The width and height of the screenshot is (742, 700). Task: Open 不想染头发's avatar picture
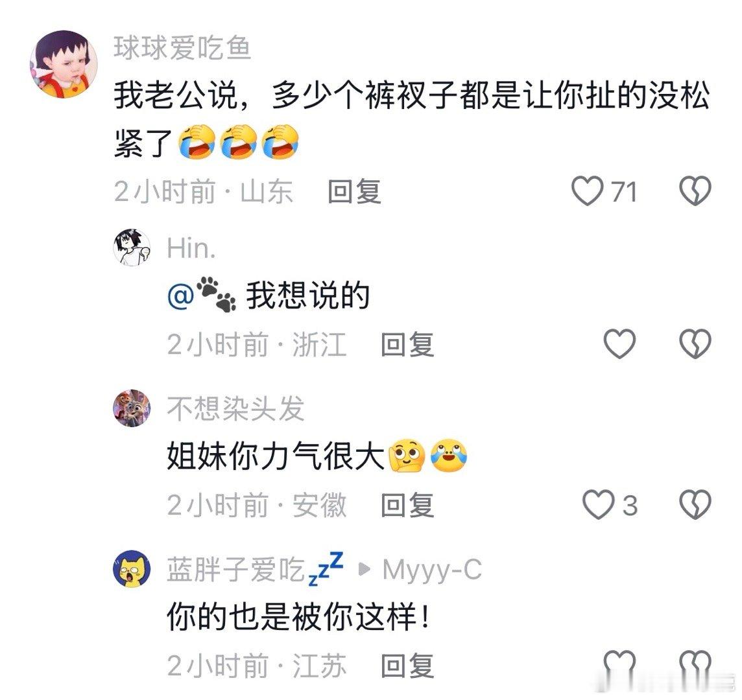132,408
